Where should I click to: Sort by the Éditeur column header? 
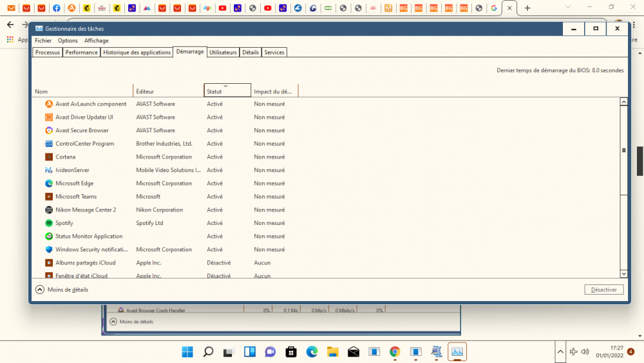(168, 90)
